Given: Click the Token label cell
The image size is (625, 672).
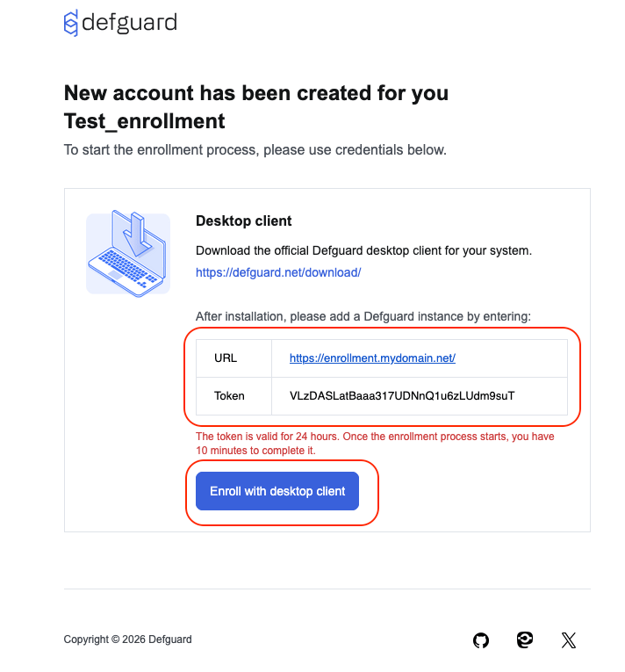Looking at the screenshot, I should tap(233, 396).
